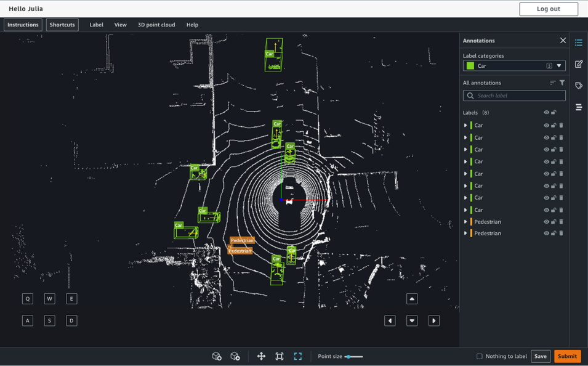Click the sort annotations icon
The height and width of the screenshot is (366, 588).
(x=552, y=83)
